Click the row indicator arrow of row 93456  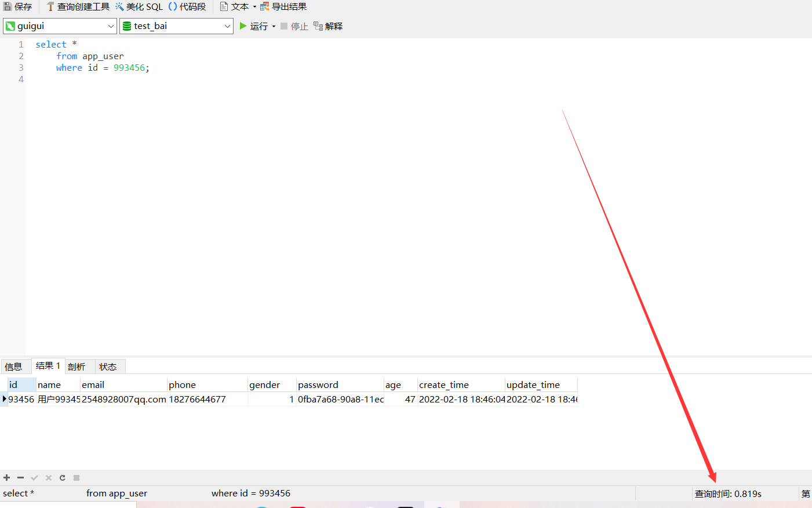4,399
